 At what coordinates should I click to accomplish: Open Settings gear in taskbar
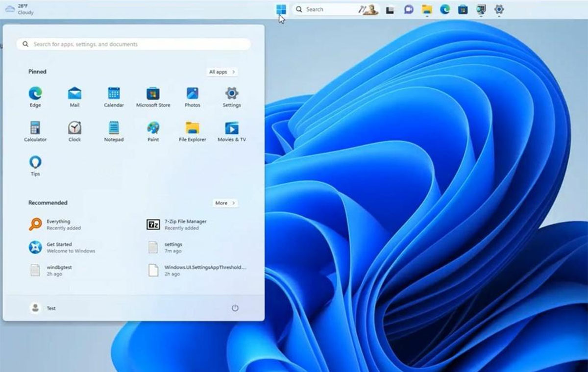499,9
